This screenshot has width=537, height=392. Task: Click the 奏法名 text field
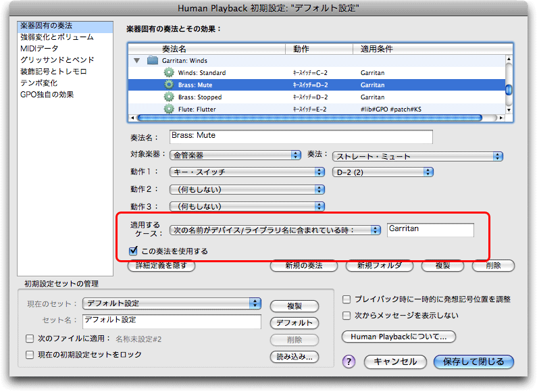(301, 137)
